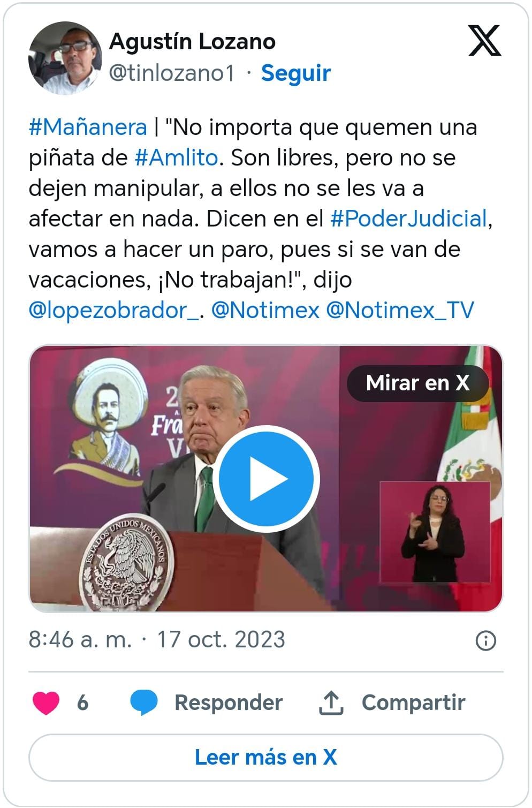Play the embedded video
Image resolution: width=532 pixels, height=808 pixels.
(266, 479)
